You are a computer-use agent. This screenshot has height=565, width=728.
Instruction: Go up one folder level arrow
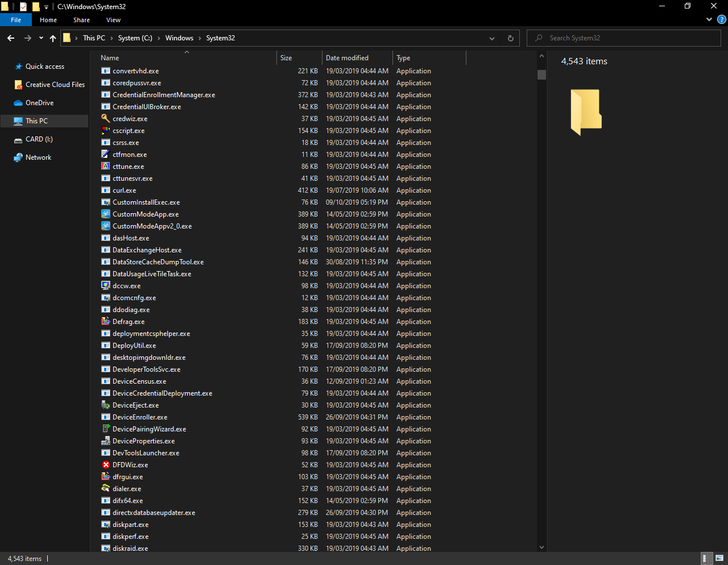point(53,38)
